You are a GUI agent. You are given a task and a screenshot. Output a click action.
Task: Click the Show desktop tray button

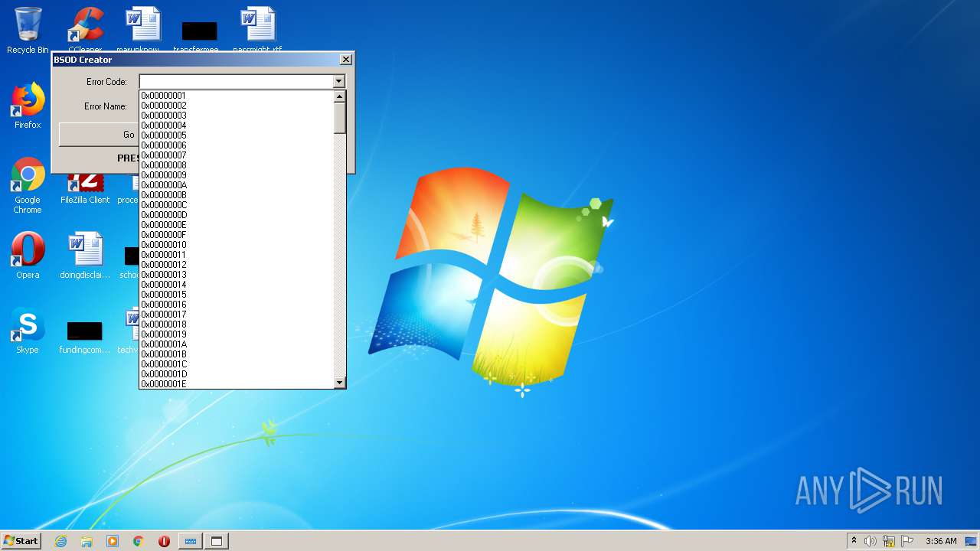tap(971, 541)
